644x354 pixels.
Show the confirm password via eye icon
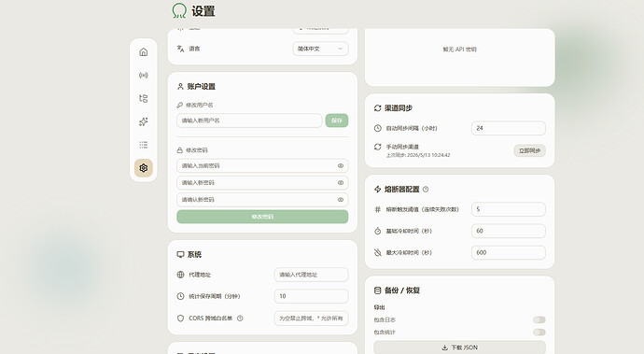tap(341, 199)
